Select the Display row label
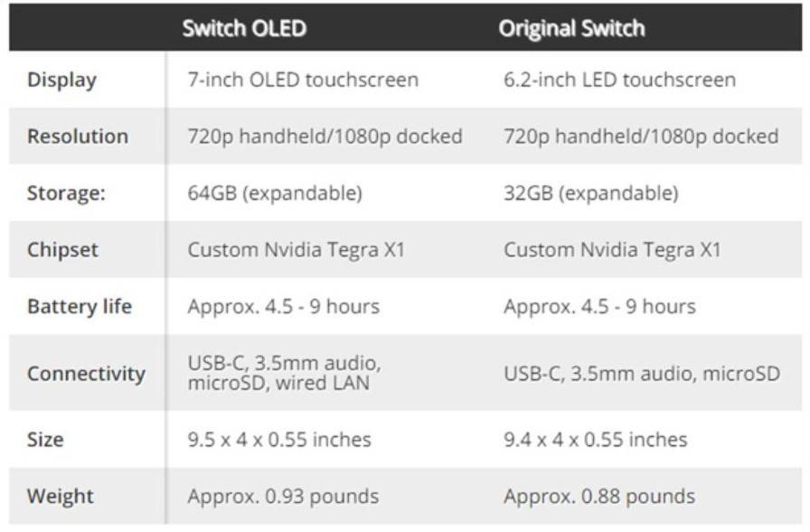Viewport: 810px width, 532px height. coord(61,79)
